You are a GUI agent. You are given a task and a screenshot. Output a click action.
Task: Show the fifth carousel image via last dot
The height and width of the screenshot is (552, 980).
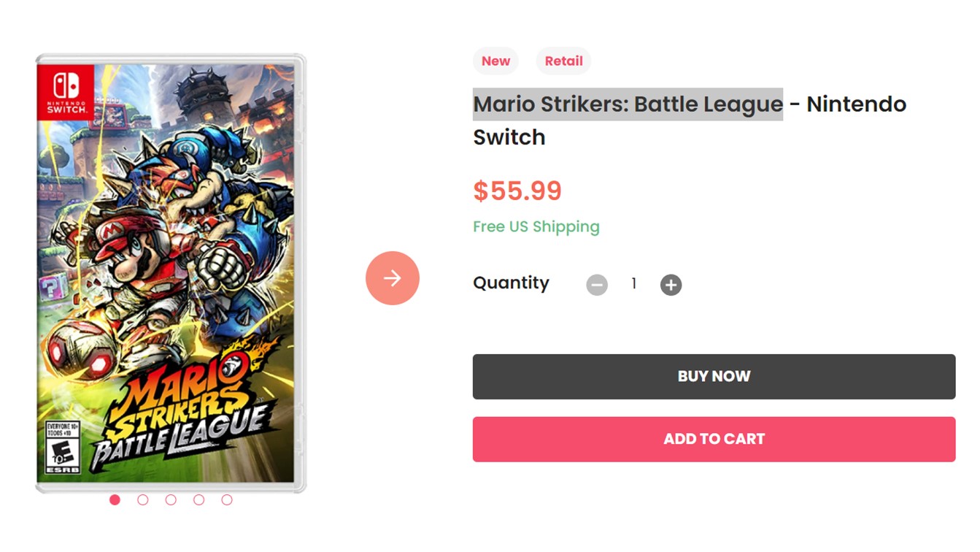click(227, 500)
